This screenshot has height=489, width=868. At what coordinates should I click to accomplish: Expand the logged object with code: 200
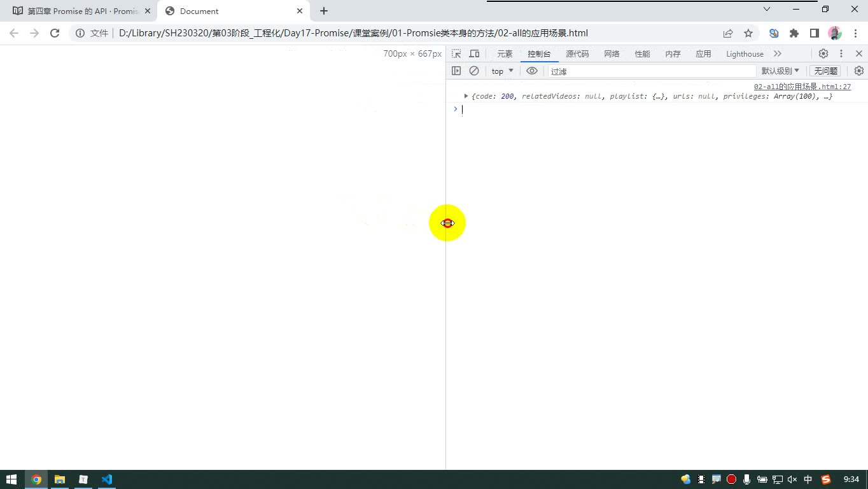pos(466,96)
